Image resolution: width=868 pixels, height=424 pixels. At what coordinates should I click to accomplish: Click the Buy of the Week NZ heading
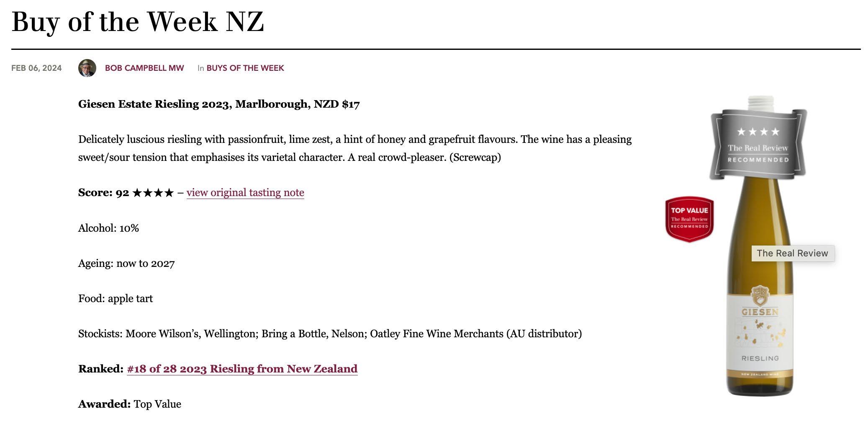[x=138, y=22]
